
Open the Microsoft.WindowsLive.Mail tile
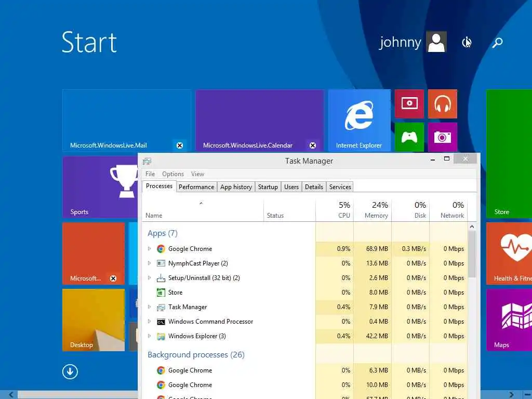click(127, 120)
